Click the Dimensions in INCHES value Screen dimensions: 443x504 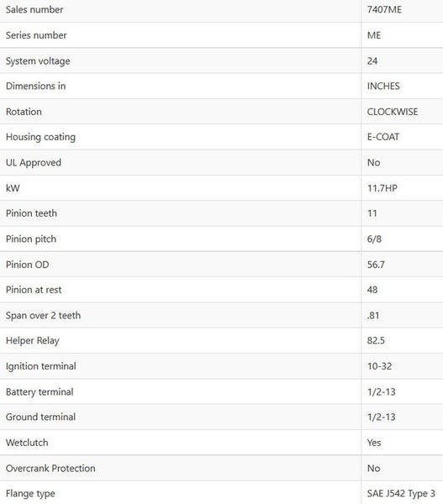(383, 87)
